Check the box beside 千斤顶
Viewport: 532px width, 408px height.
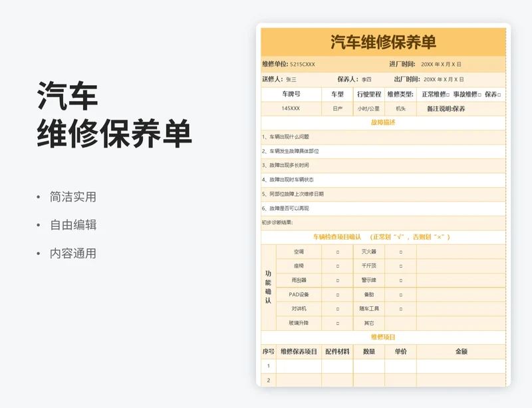401,266
